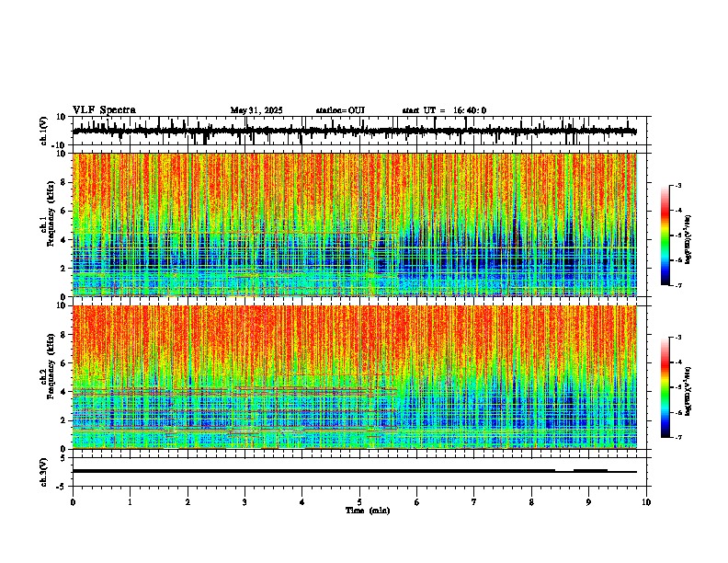The width and height of the screenshot is (728, 563).
Task: Click the time axis tick label '6'
Action: click(x=416, y=502)
